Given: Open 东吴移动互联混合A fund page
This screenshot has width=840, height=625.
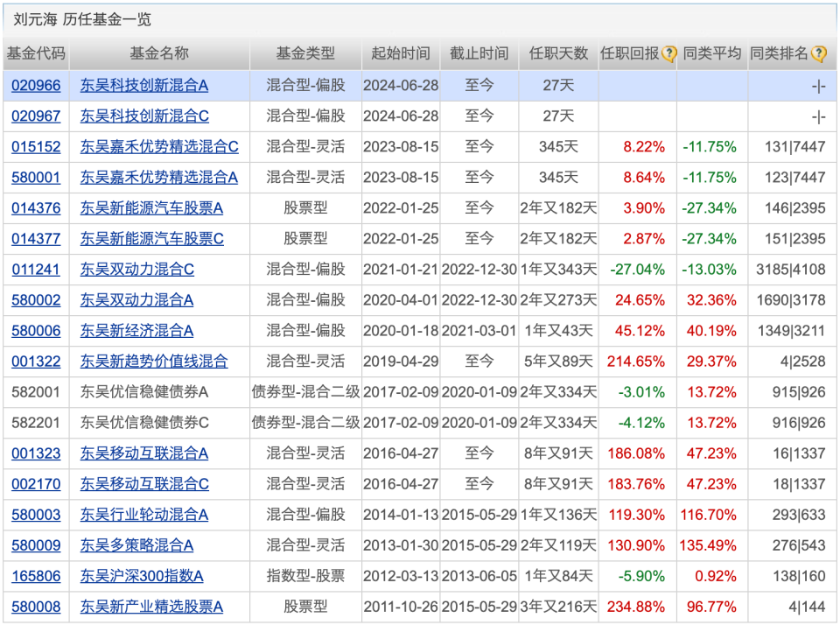Looking at the screenshot, I should pyautogui.click(x=144, y=453).
